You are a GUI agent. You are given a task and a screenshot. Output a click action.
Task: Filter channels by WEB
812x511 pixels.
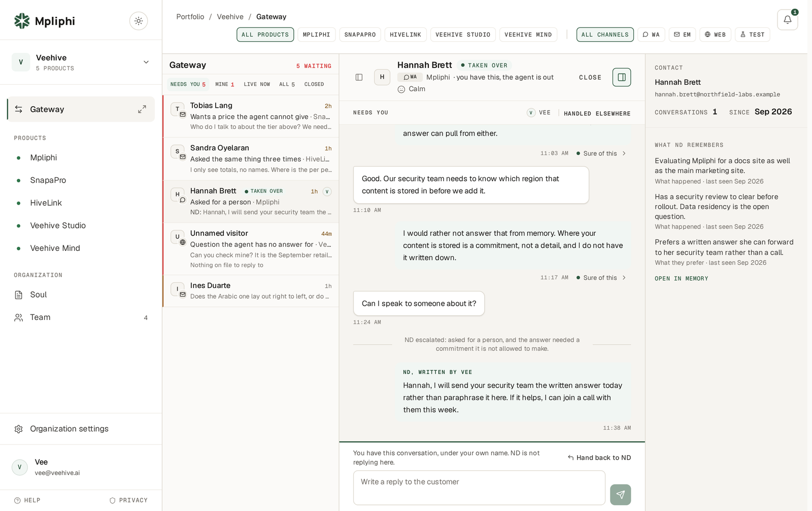(715, 35)
